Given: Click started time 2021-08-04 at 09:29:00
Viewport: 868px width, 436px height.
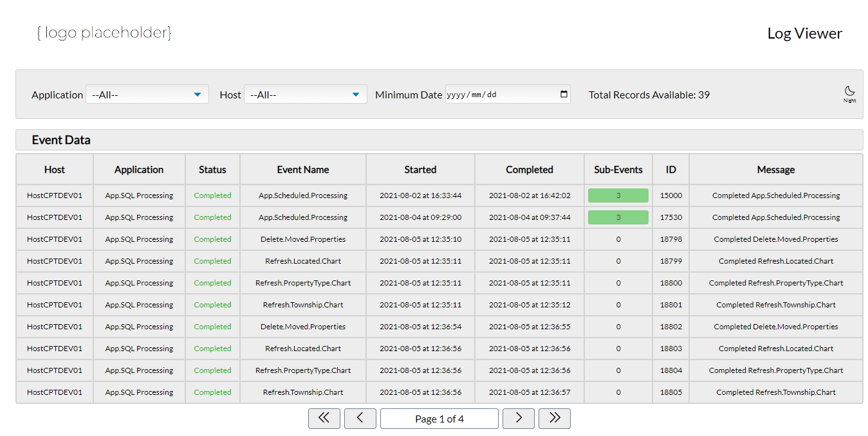Looking at the screenshot, I should [x=420, y=217].
